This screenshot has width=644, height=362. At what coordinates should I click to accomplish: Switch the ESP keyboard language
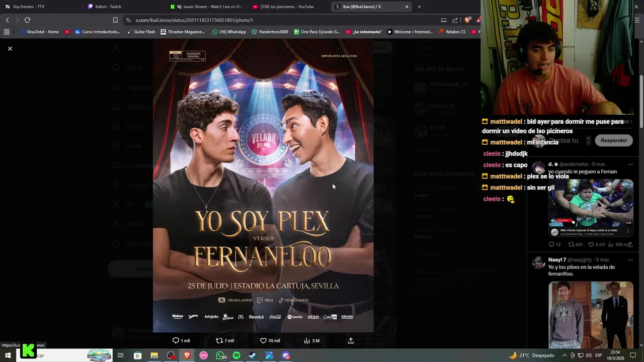coord(598,355)
